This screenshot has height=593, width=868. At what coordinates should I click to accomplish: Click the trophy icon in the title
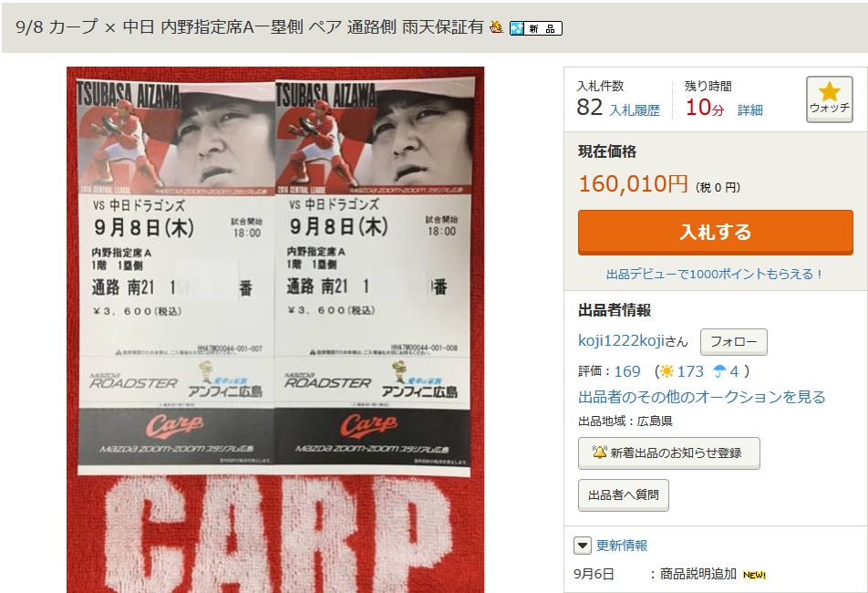[497, 27]
